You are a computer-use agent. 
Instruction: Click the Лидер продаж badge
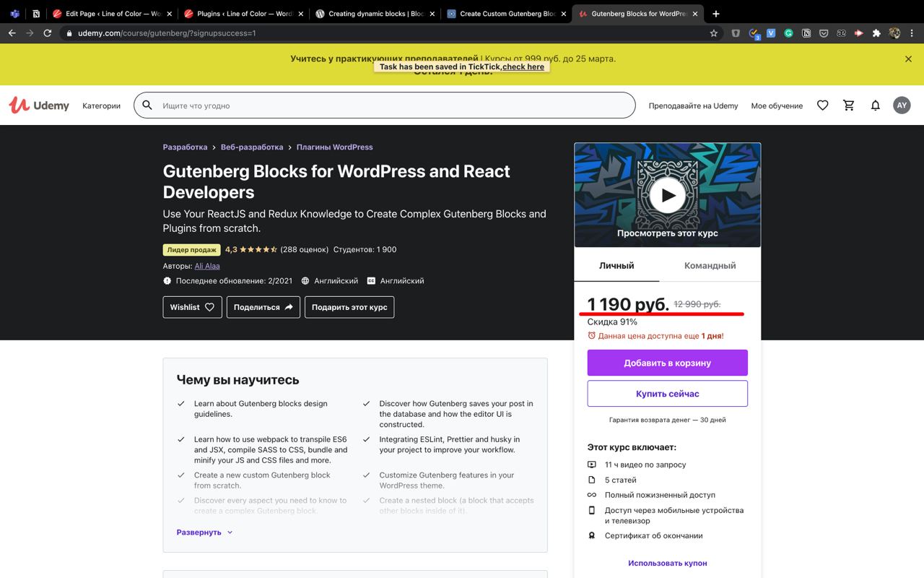click(192, 250)
